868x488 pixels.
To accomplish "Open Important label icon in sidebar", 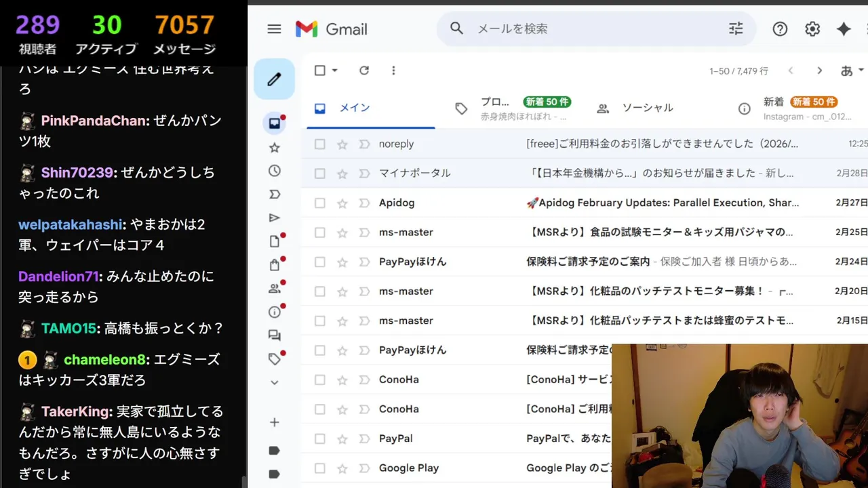I will 275,195.
